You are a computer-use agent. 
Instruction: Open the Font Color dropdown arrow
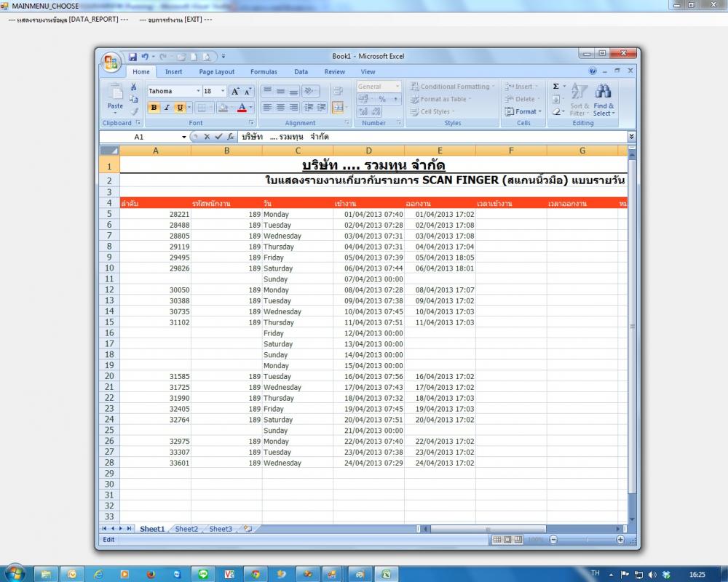click(x=250, y=108)
